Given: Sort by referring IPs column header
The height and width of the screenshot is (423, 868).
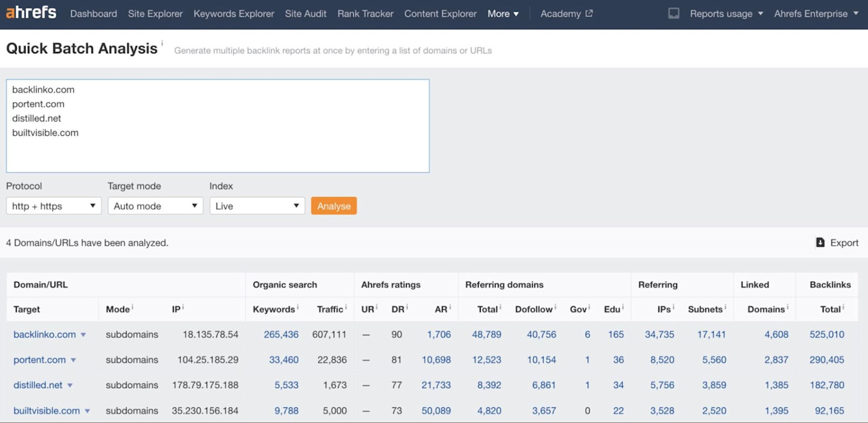Looking at the screenshot, I should [664, 309].
